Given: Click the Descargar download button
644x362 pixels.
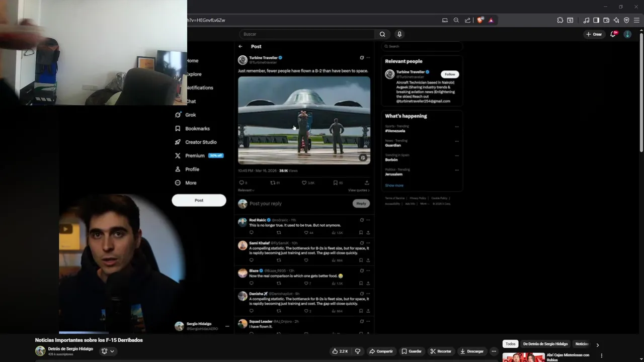Looking at the screenshot, I should [472, 351].
